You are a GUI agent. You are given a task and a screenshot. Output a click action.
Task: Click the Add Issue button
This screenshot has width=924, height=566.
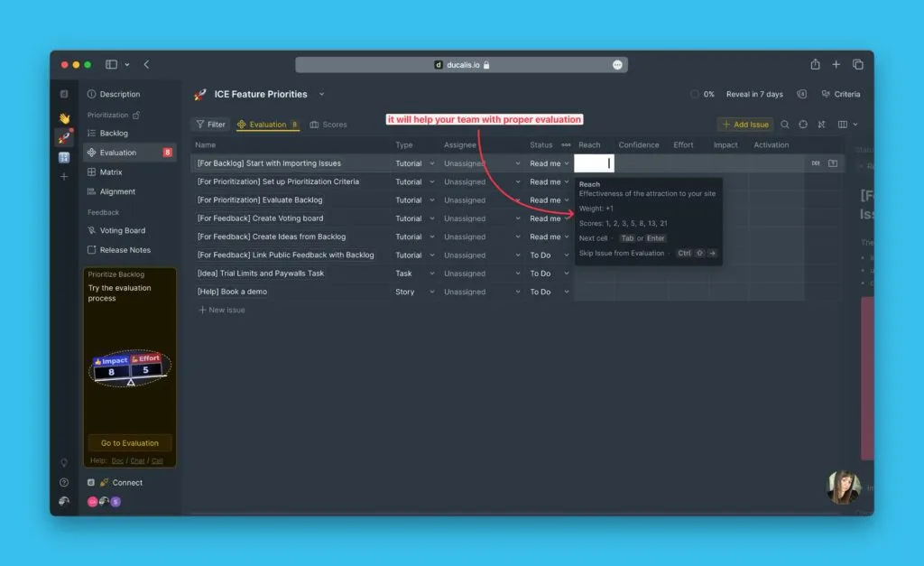744,125
